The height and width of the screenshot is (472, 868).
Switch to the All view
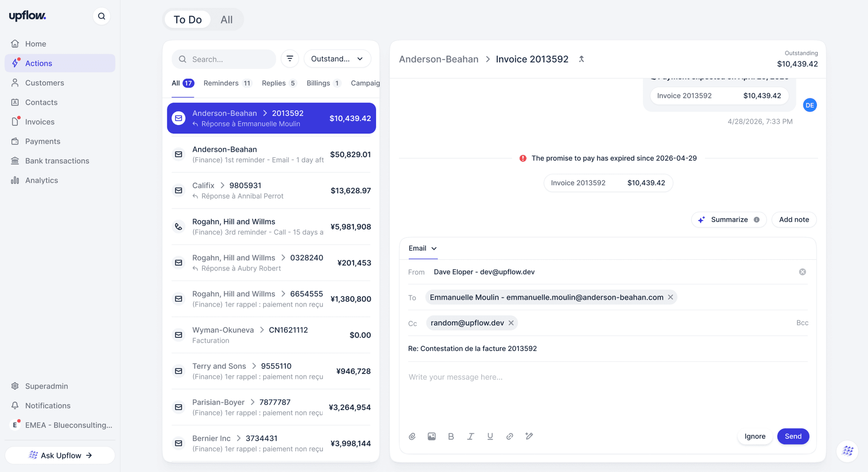(x=226, y=19)
